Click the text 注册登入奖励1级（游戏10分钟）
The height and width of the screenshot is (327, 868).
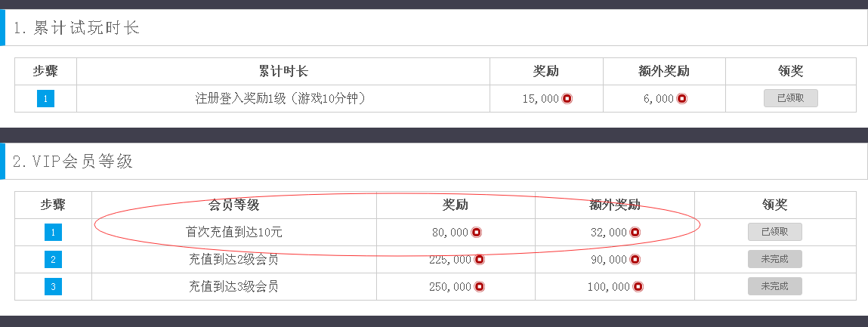(283, 98)
